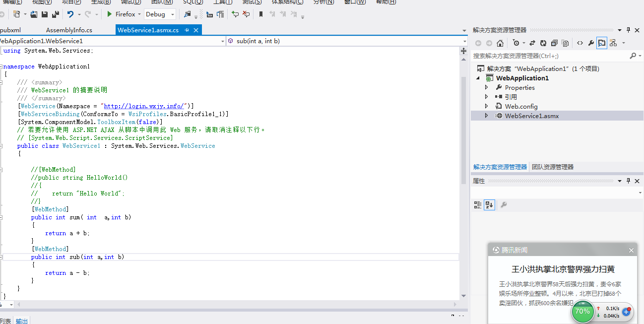Switch to the AssemblyInfo.cs tab
The image size is (644, 324).
click(x=69, y=30)
